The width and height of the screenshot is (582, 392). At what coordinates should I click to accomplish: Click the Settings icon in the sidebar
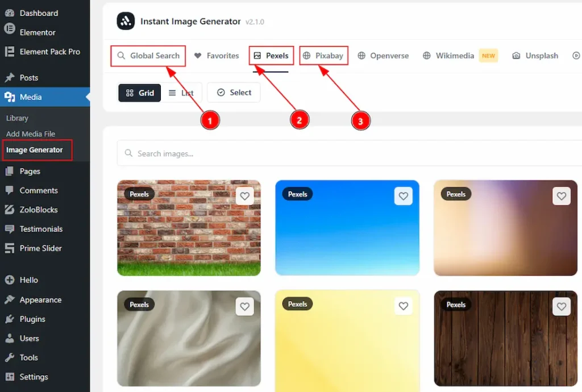coord(10,377)
